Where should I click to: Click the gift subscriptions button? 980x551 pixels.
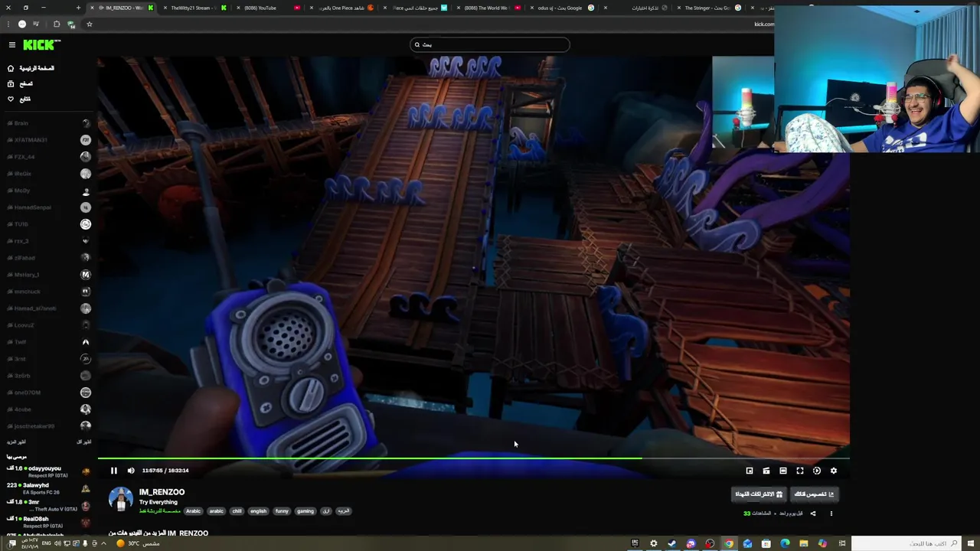[759, 494]
